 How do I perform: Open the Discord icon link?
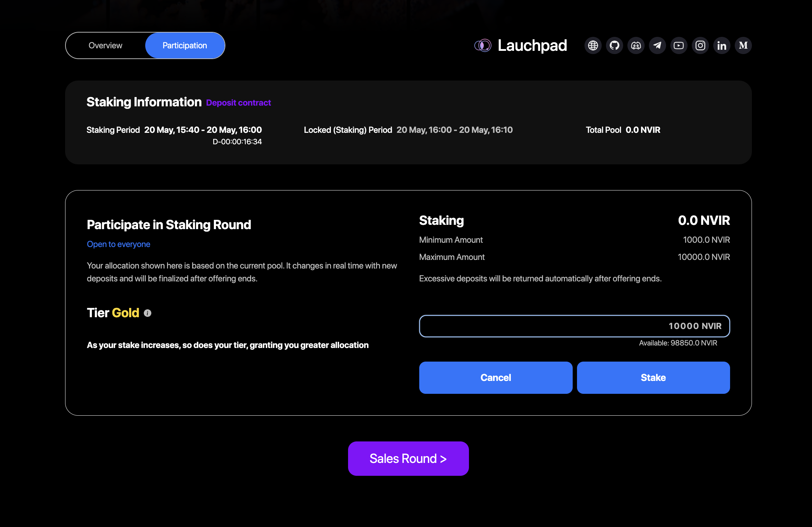click(636, 45)
